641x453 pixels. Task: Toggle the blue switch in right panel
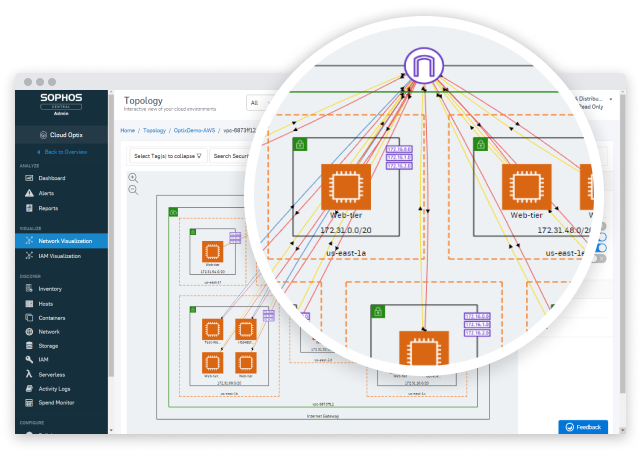pos(602,248)
